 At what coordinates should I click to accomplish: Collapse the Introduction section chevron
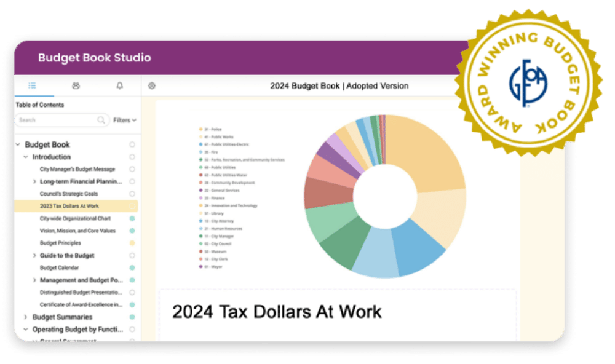(26, 157)
